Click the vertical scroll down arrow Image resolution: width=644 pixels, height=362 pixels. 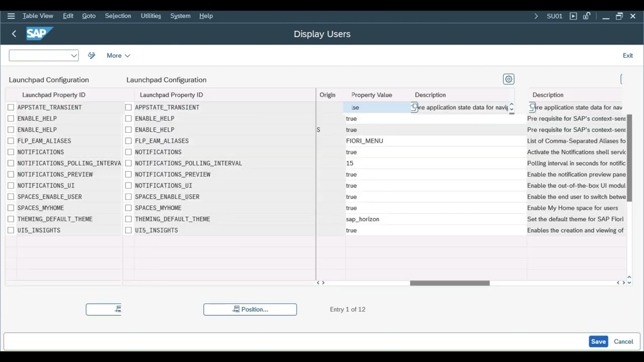[629, 283]
